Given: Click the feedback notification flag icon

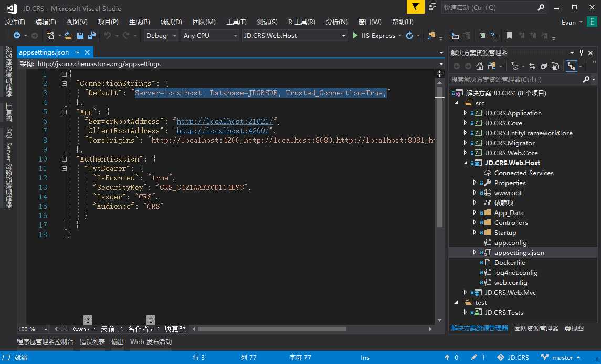Looking at the screenshot, I should point(416,7).
